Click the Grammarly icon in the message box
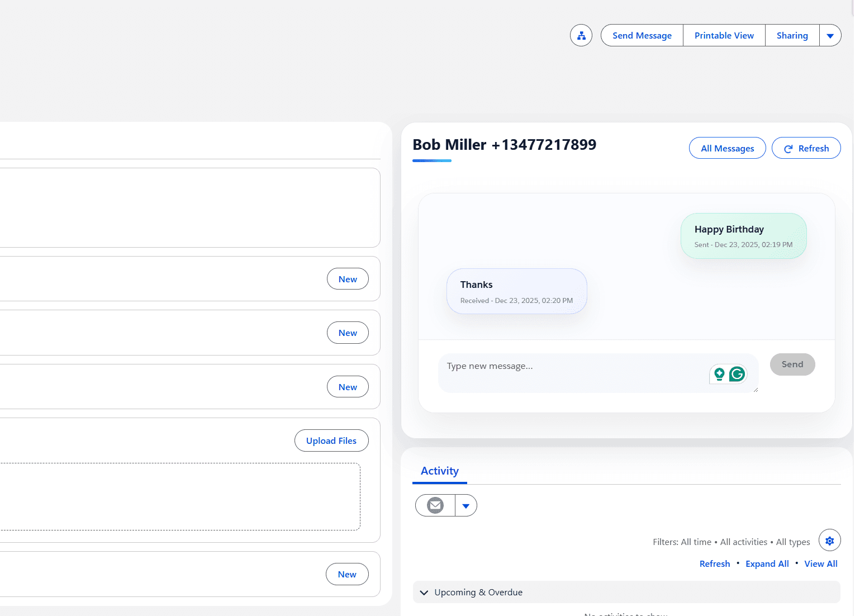855x616 pixels. point(738,373)
